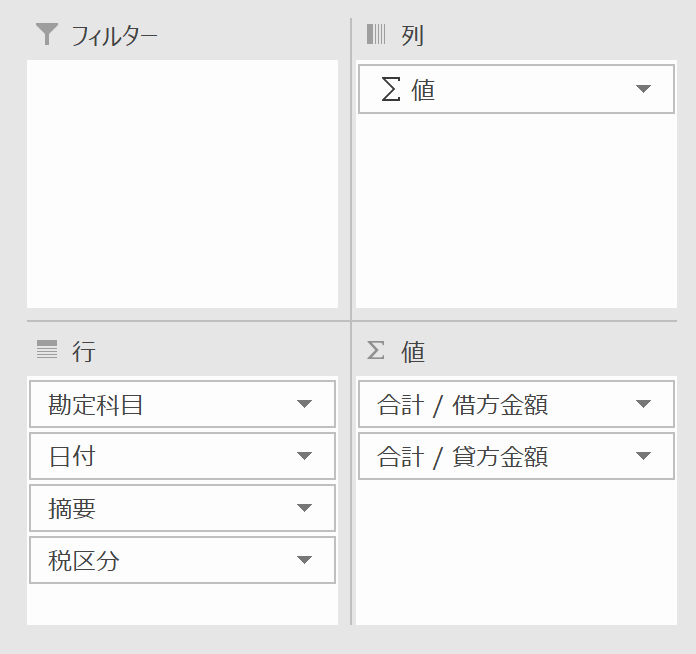Click the 摘要 field label in rows

72,508
